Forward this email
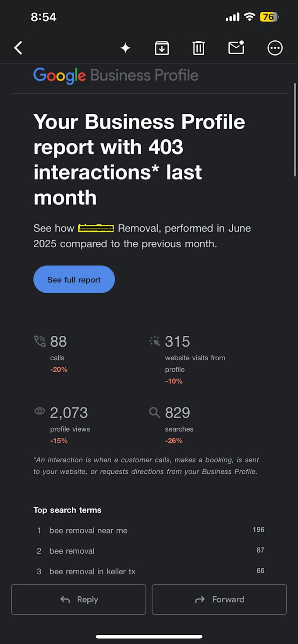298x644 pixels. click(x=219, y=599)
